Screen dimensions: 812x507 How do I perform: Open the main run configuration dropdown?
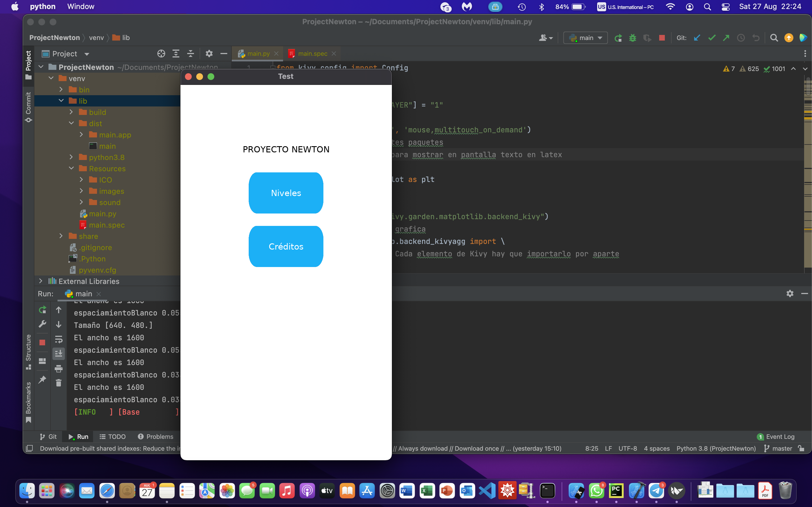click(x=586, y=38)
